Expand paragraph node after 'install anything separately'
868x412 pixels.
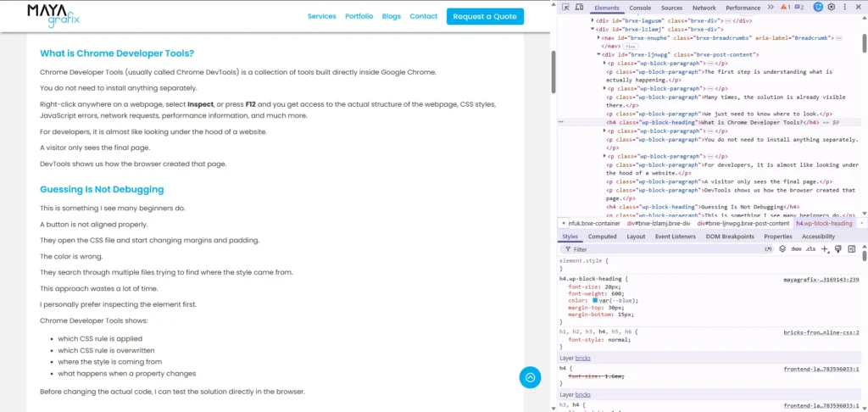click(x=604, y=157)
